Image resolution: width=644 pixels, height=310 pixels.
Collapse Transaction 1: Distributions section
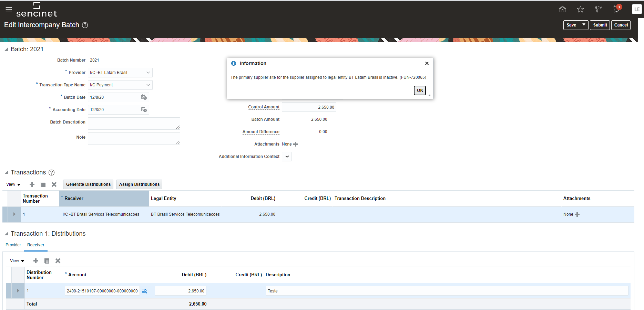coord(6,234)
